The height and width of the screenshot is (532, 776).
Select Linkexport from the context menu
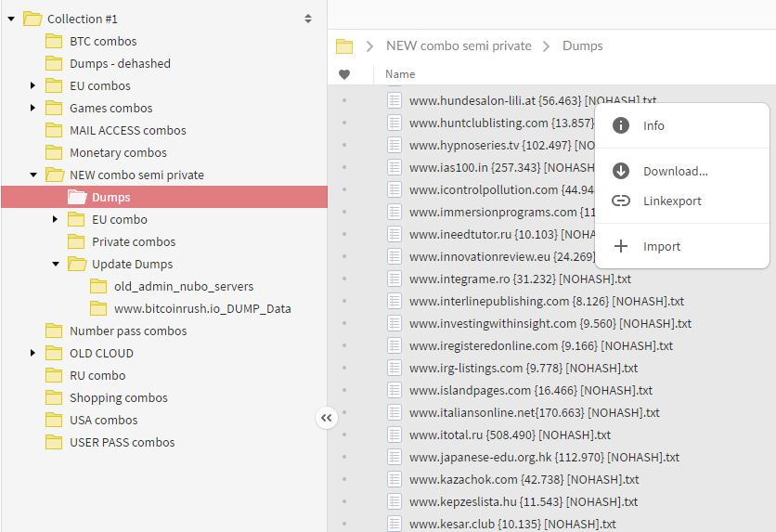tap(672, 201)
